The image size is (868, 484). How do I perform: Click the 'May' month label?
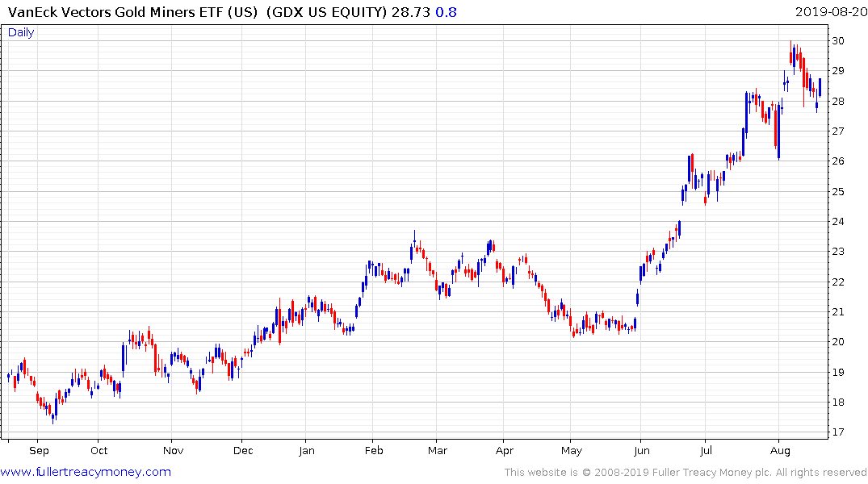(572, 450)
